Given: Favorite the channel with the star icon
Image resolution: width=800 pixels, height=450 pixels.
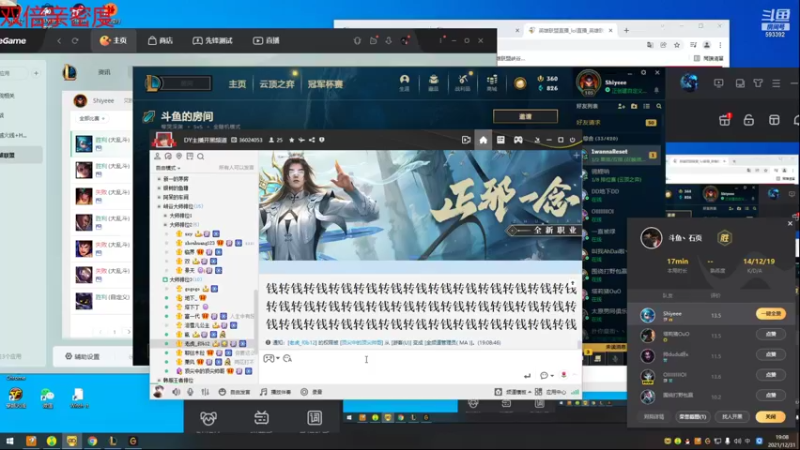Looking at the screenshot, I should pos(291,140).
